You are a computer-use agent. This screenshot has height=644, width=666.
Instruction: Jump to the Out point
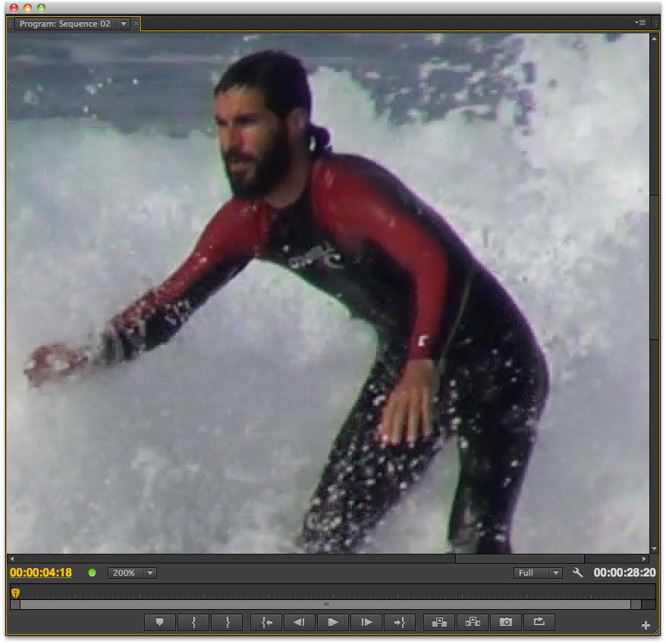pos(400,622)
